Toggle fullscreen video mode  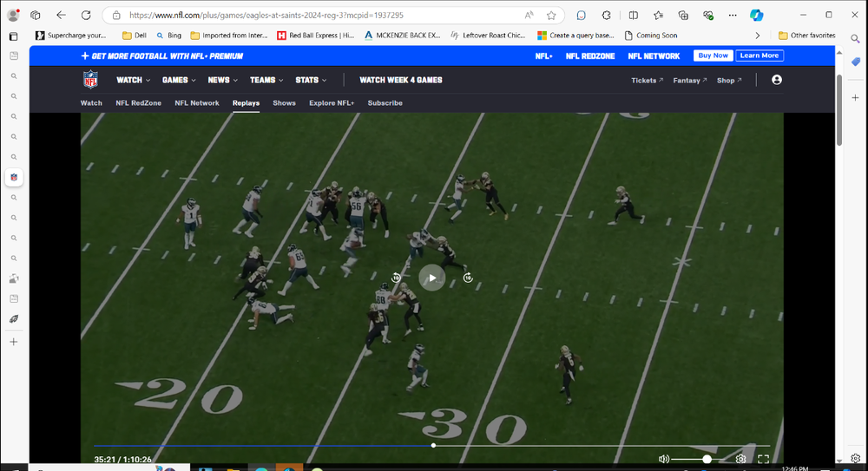tap(763, 459)
